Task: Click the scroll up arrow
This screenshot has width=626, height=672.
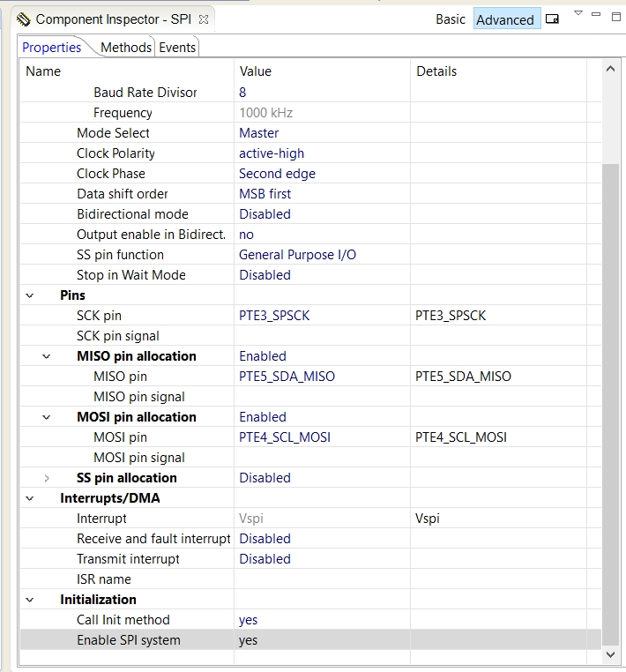Action: point(611,69)
